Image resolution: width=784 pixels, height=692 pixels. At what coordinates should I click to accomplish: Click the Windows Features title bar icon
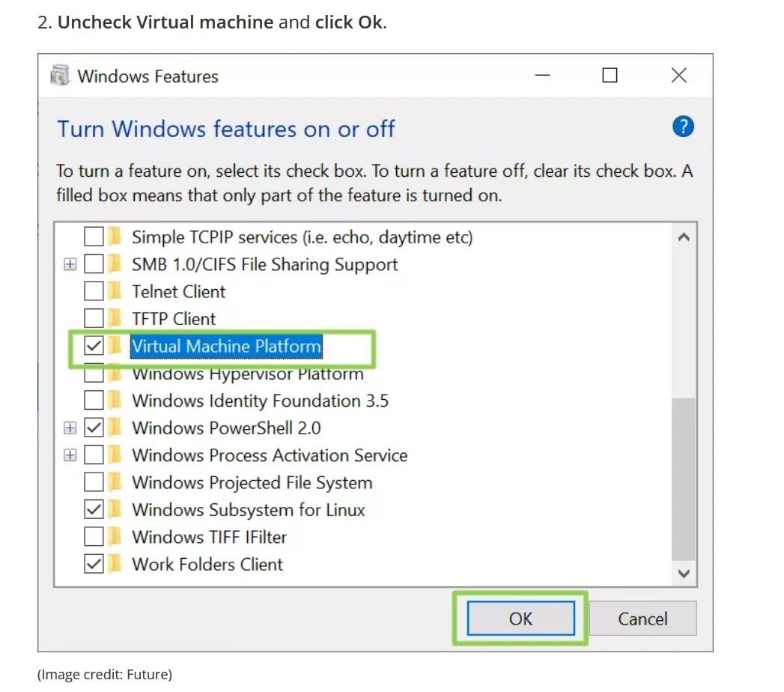[x=61, y=76]
